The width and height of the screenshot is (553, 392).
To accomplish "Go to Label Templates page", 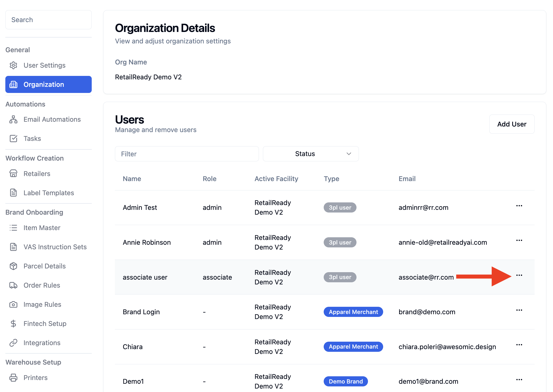I will tap(49, 193).
